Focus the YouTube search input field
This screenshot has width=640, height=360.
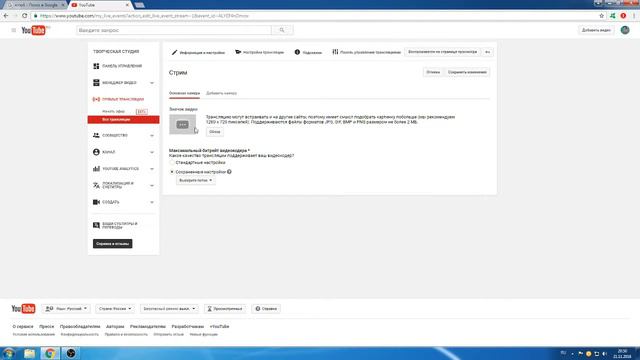pos(174,30)
